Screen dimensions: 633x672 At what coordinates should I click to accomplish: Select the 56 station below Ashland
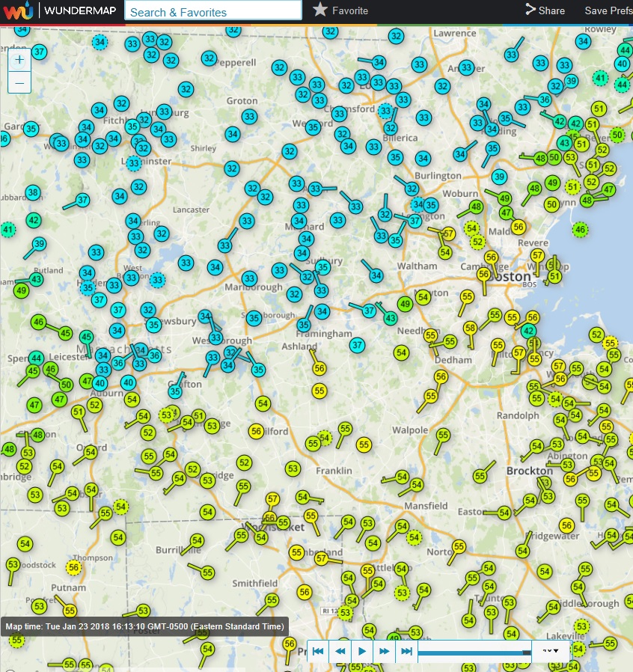[x=319, y=368]
